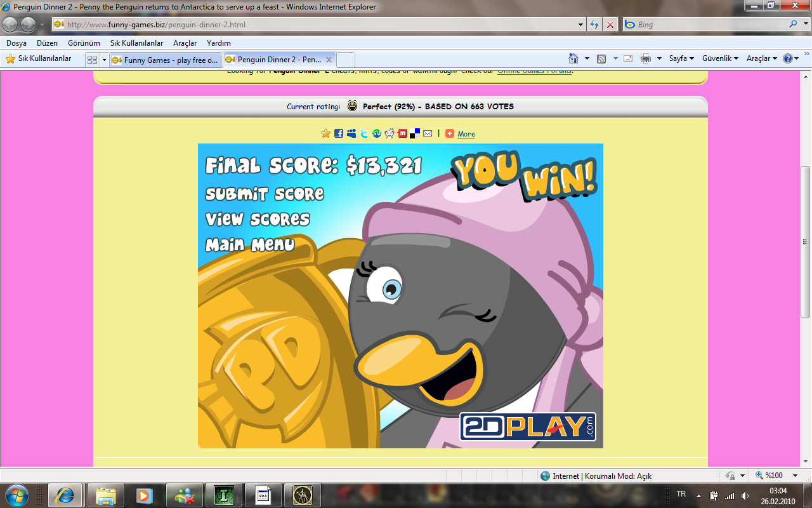Return to the game's Main Menu

250,244
